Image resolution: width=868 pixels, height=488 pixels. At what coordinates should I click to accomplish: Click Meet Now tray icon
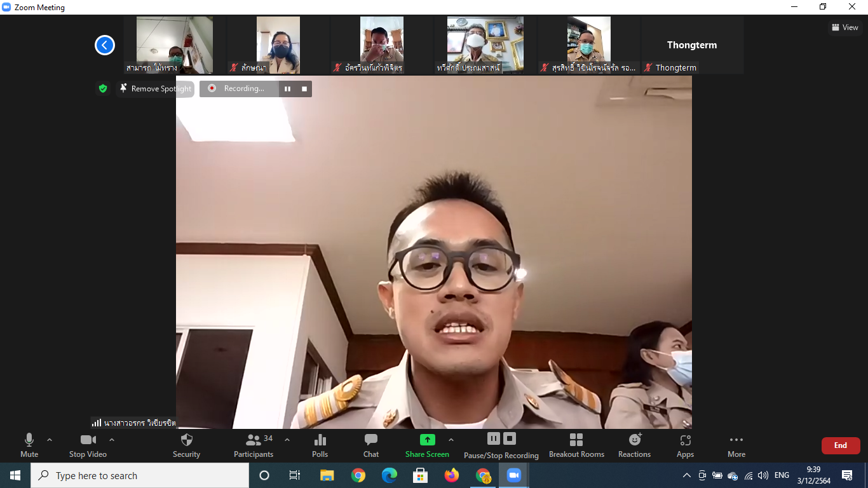702,475
